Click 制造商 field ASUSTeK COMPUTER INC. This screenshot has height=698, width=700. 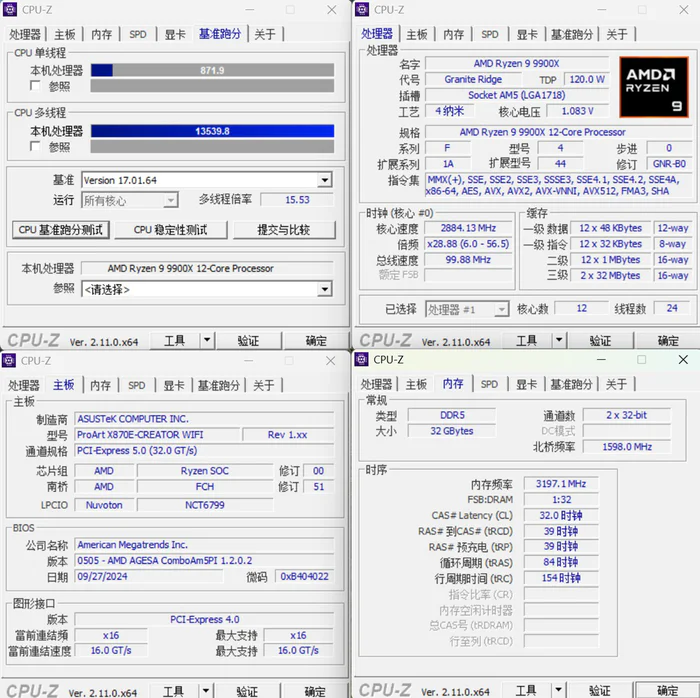pos(204,419)
